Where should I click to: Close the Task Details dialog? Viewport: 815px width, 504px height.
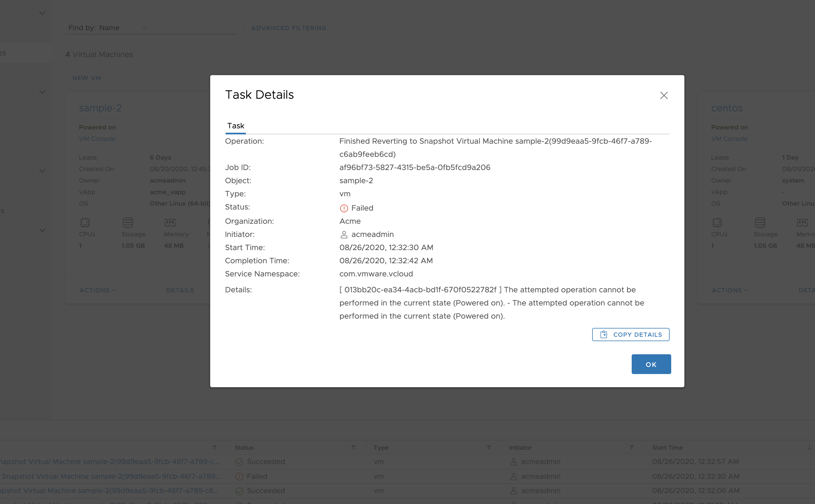coord(664,96)
